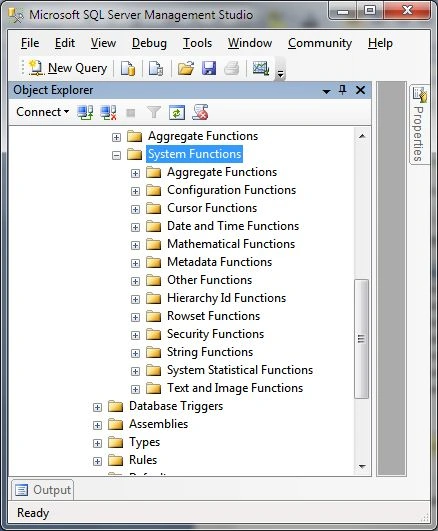Viewport: 438px width, 531px height.
Task: Click the Ready status bar text
Action: (x=33, y=513)
